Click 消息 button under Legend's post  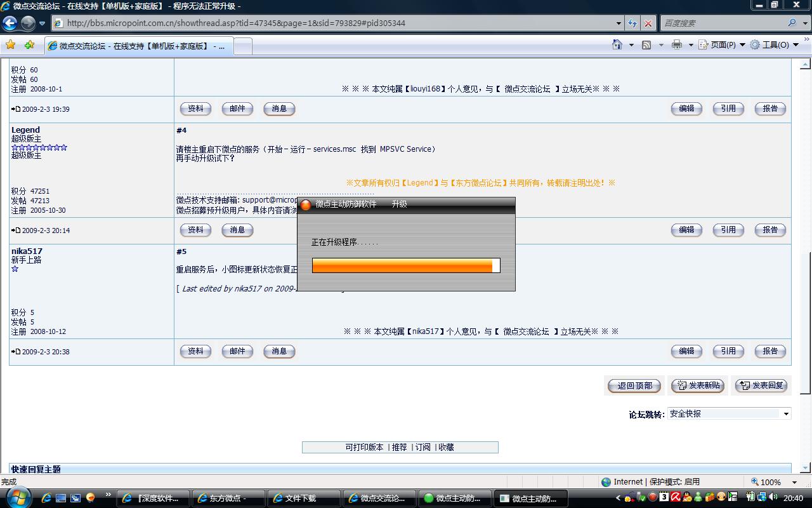[237, 230]
